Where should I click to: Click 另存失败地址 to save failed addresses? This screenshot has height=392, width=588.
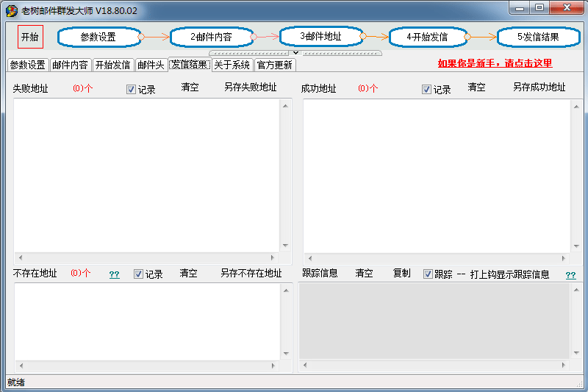[251, 88]
